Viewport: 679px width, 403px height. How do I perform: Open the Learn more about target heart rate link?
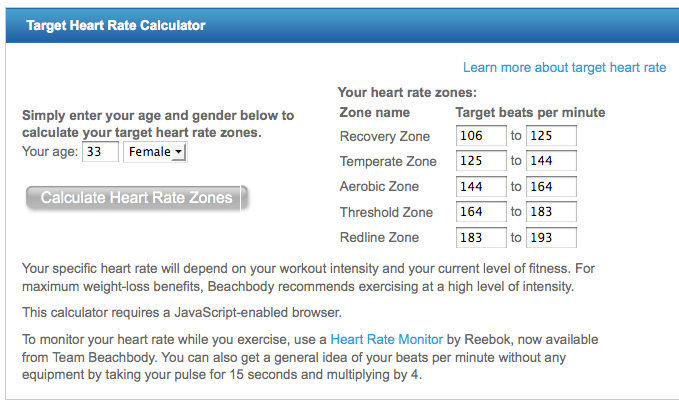click(x=564, y=68)
